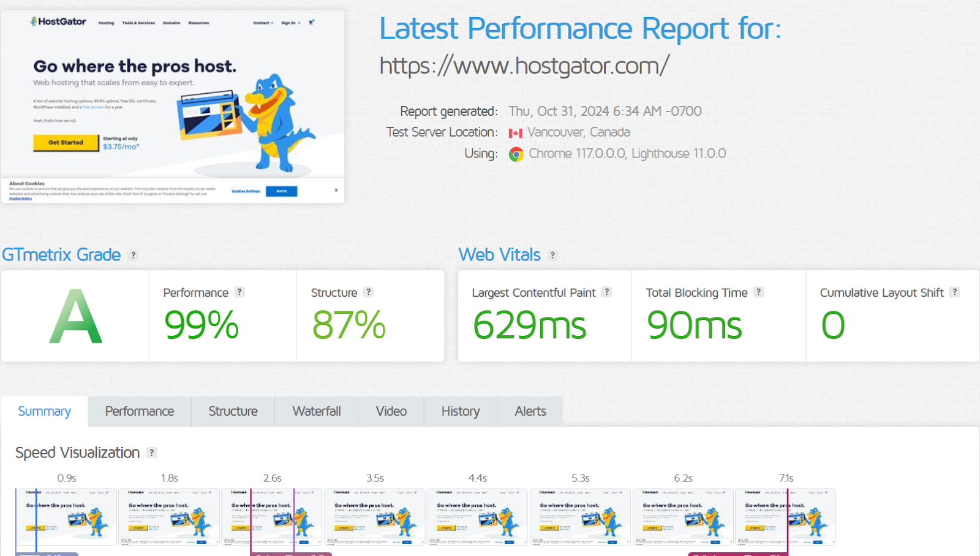This screenshot has width=980, height=556.
Task: Select the 0.9s filmstrip frame
Action: click(66, 517)
